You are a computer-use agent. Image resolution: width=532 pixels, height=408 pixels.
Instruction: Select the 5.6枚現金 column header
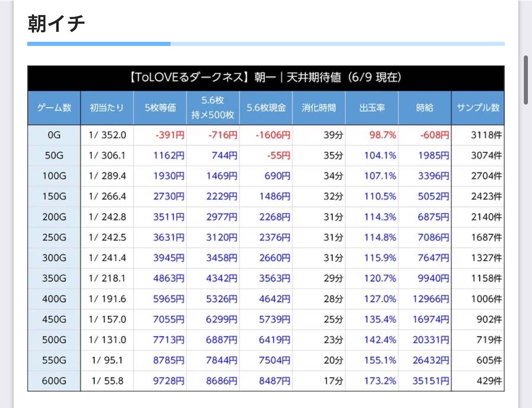click(265, 108)
